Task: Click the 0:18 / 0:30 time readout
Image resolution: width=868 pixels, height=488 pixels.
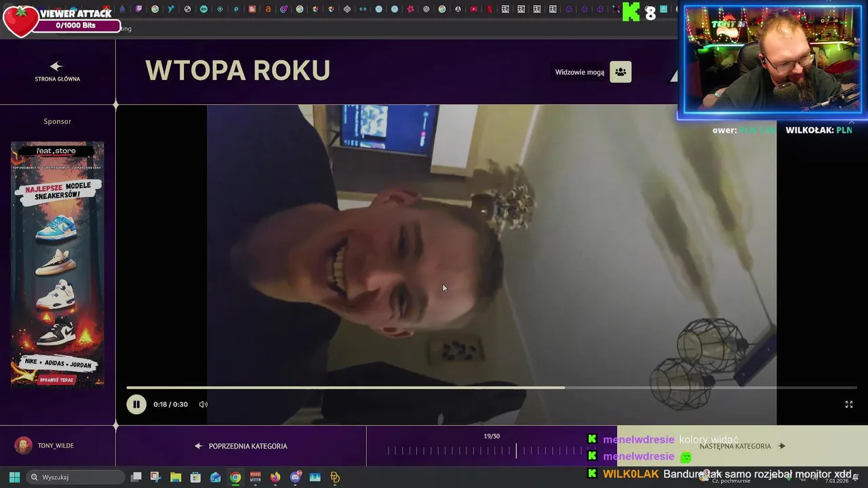Action: click(x=170, y=404)
